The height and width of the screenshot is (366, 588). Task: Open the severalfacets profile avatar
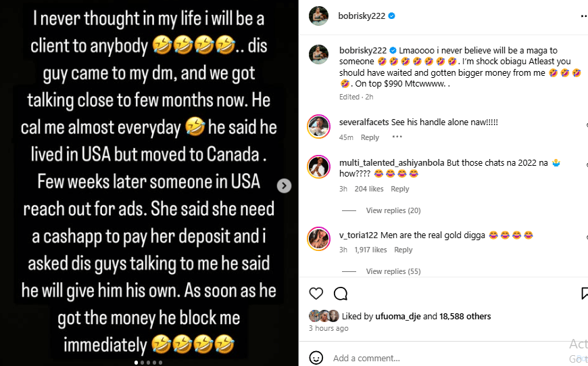[x=318, y=126]
